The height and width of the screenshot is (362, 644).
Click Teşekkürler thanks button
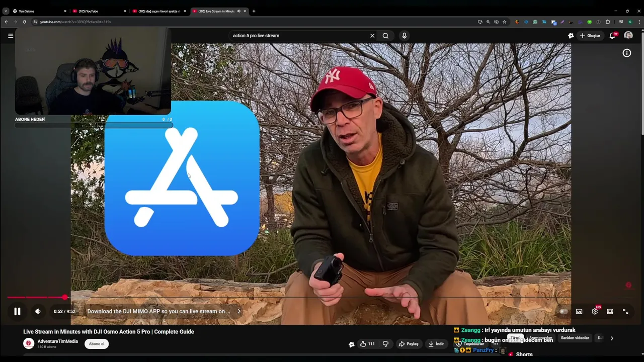470,344
